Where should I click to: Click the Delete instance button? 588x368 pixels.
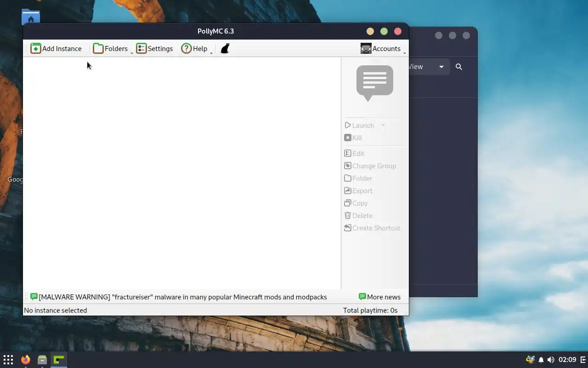point(358,215)
